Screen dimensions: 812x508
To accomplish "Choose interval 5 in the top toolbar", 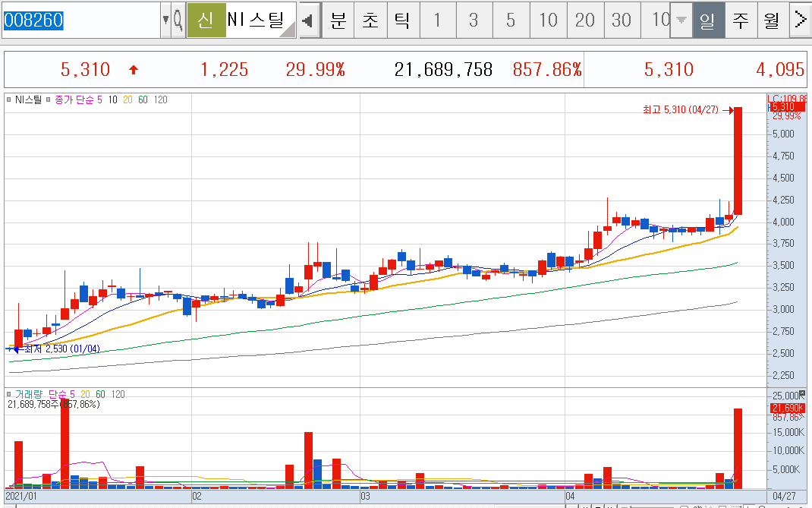I will (x=511, y=21).
